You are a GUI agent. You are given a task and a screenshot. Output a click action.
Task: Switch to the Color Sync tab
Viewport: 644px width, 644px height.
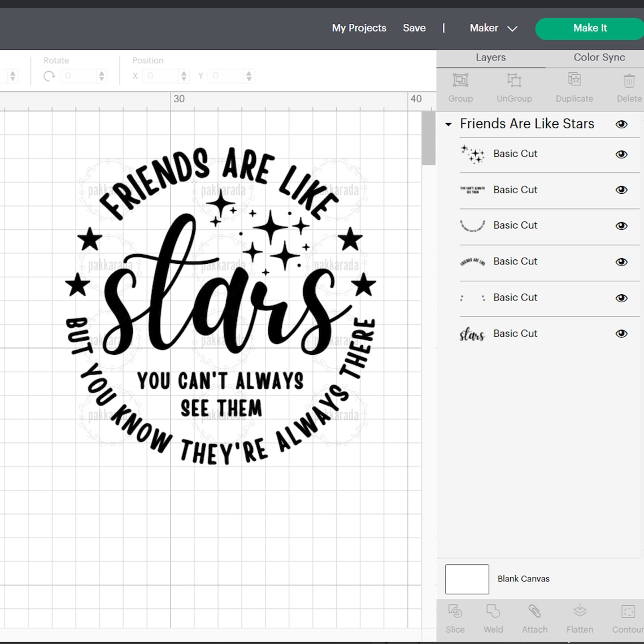[x=598, y=57]
